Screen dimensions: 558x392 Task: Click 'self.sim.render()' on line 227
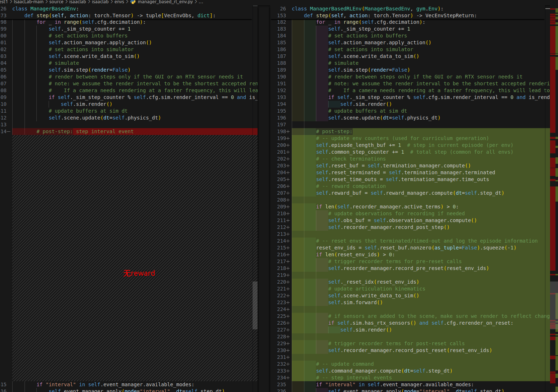(x=366, y=330)
